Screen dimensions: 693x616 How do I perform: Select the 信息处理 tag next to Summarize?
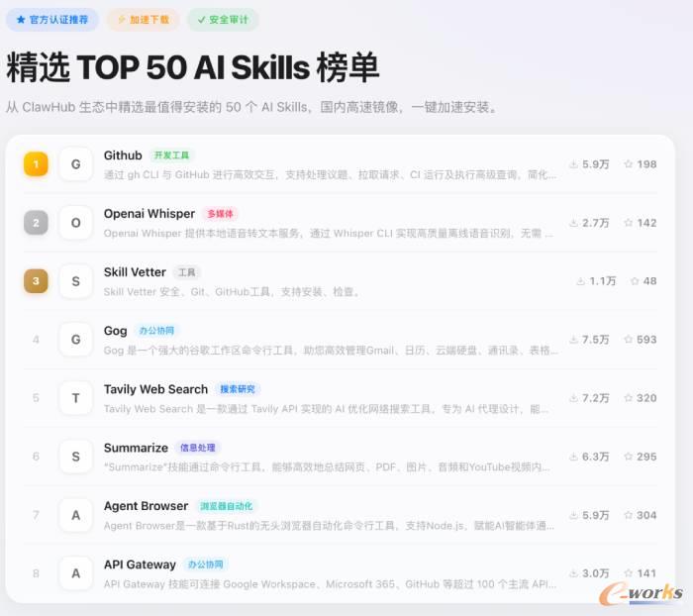point(198,448)
